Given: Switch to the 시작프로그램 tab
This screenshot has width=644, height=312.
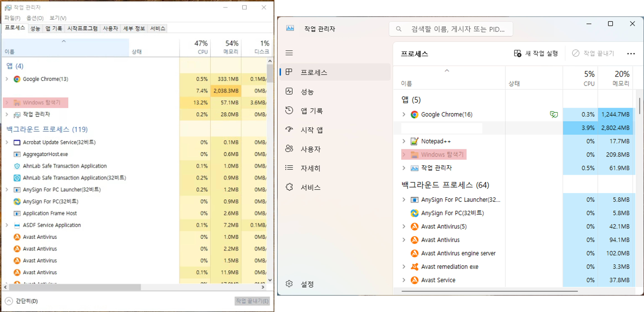Looking at the screenshot, I should 82,29.
